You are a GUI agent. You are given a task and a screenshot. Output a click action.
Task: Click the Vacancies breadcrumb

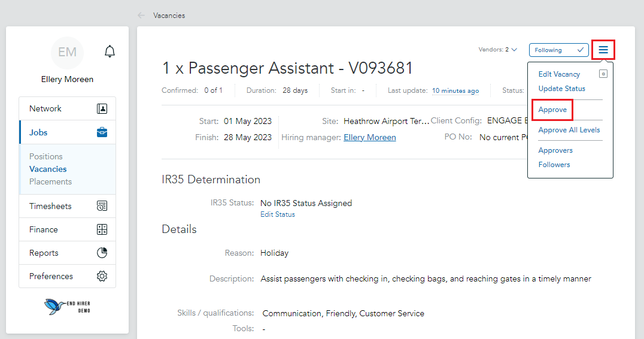169,15
